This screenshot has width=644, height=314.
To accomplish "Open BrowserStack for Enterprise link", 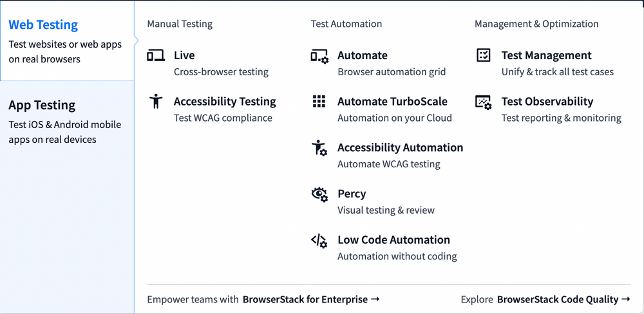I will point(310,299).
